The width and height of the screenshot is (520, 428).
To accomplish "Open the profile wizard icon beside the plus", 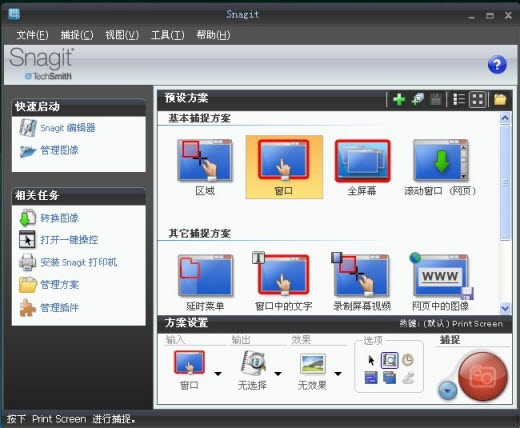I will pos(418,99).
